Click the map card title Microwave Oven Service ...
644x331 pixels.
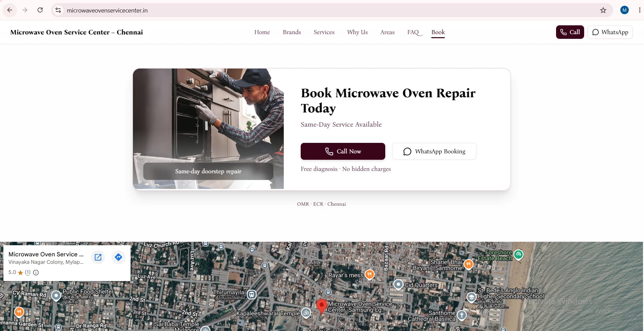(x=46, y=254)
